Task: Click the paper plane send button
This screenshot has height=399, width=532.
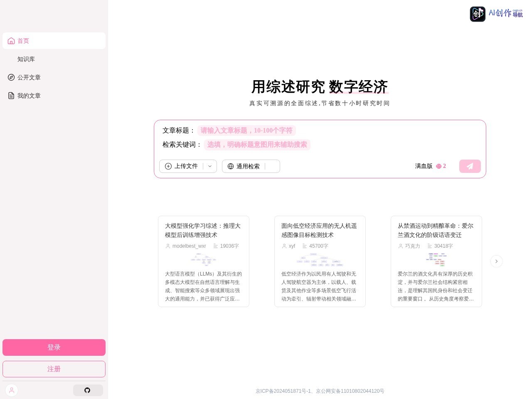Action: click(x=470, y=166)
